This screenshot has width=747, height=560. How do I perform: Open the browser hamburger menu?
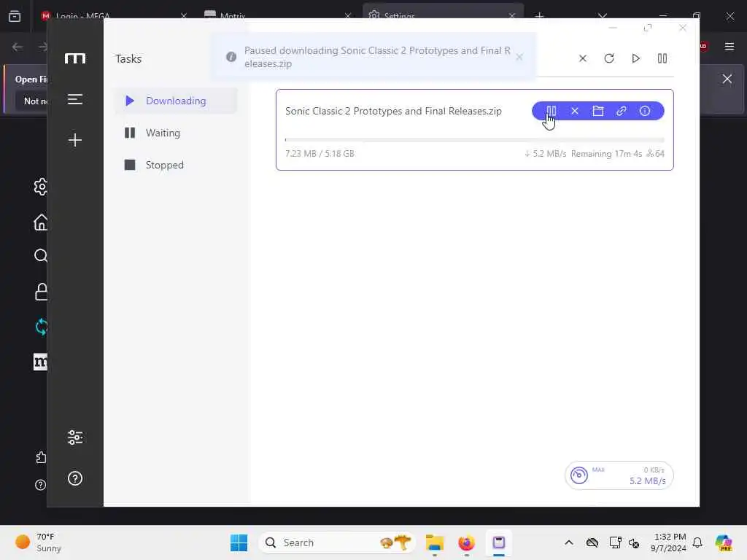click(x=729, y=46)
